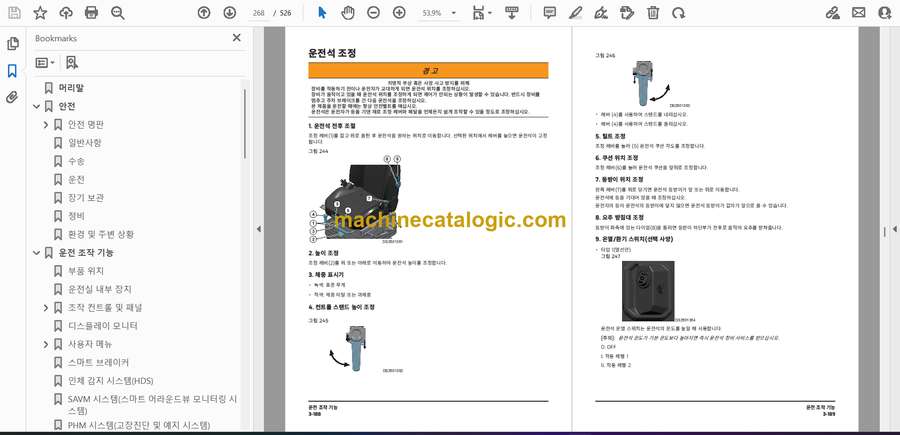Go to the next page arrow
The height and width of the screenshot is (435, 900).
point(230,13)
